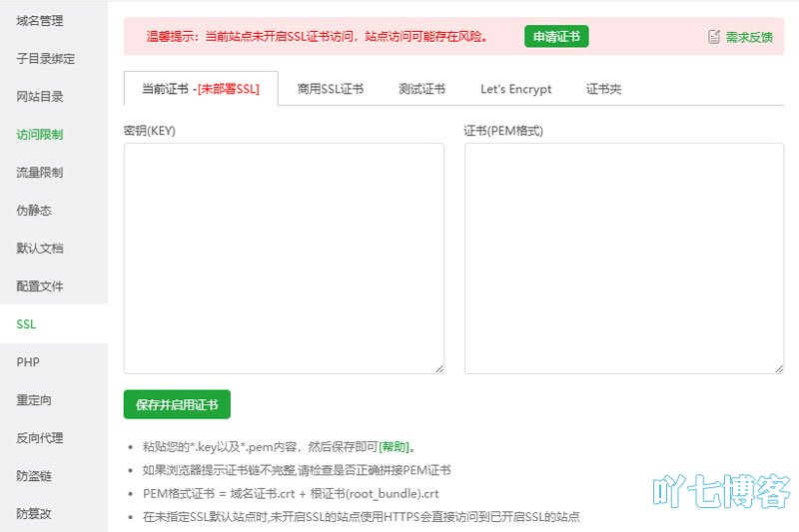This screenshot has height=532, width=799.
Task: Go to 访问限制 sidebar section
Action: click(x=40, y=135)
